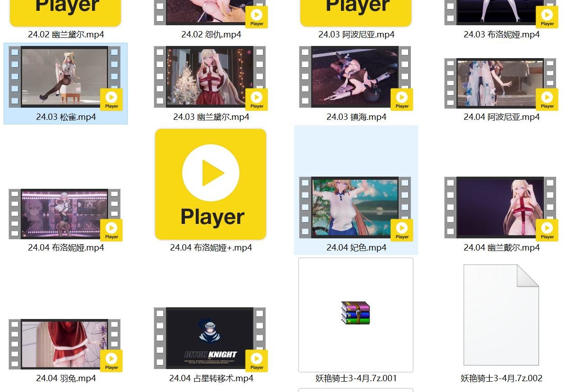
Task: Choose the video thumbnail of 24.04 羽兔.mp4
Action: click(65, 345)
